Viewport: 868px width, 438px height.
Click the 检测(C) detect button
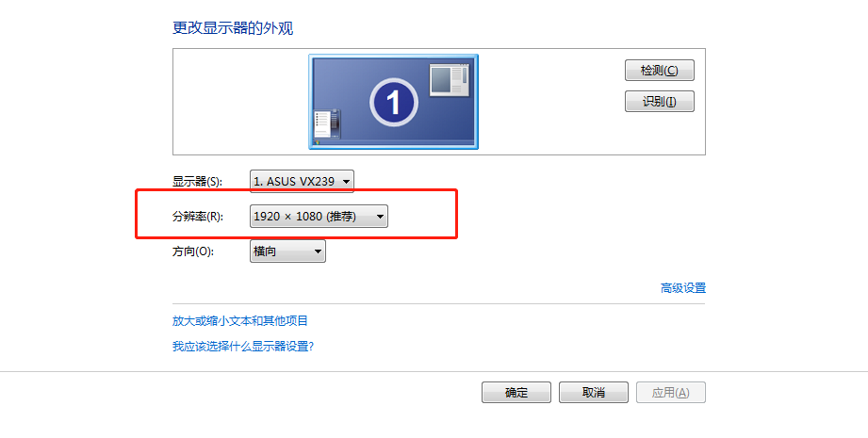660,71
